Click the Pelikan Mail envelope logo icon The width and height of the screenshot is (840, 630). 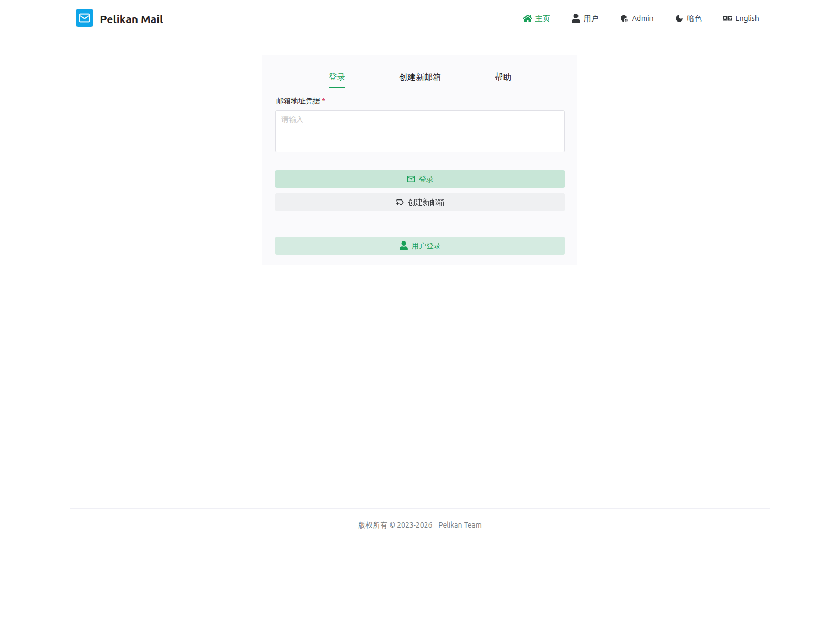tap(85, 18)
